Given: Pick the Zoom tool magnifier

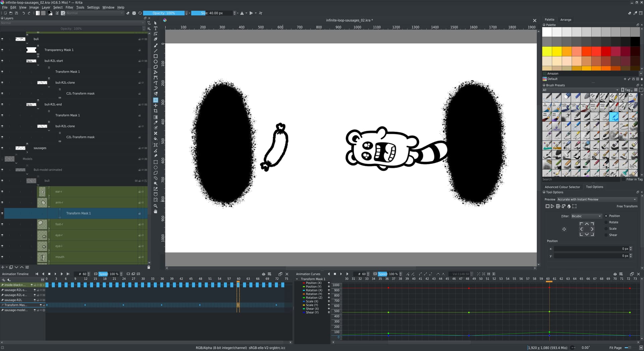Looking at the screenshot, I should (x=156, y=206).
